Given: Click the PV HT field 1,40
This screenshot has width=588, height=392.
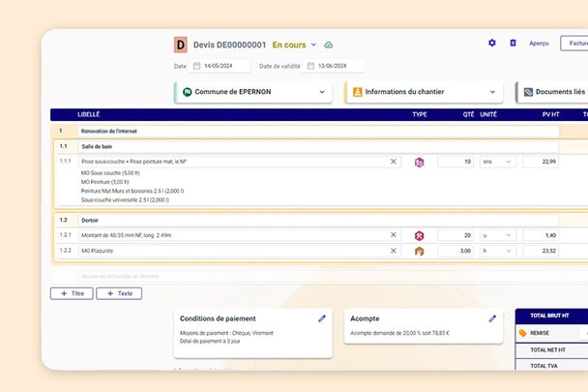Looking at the screenshot, I should point(541,235).
